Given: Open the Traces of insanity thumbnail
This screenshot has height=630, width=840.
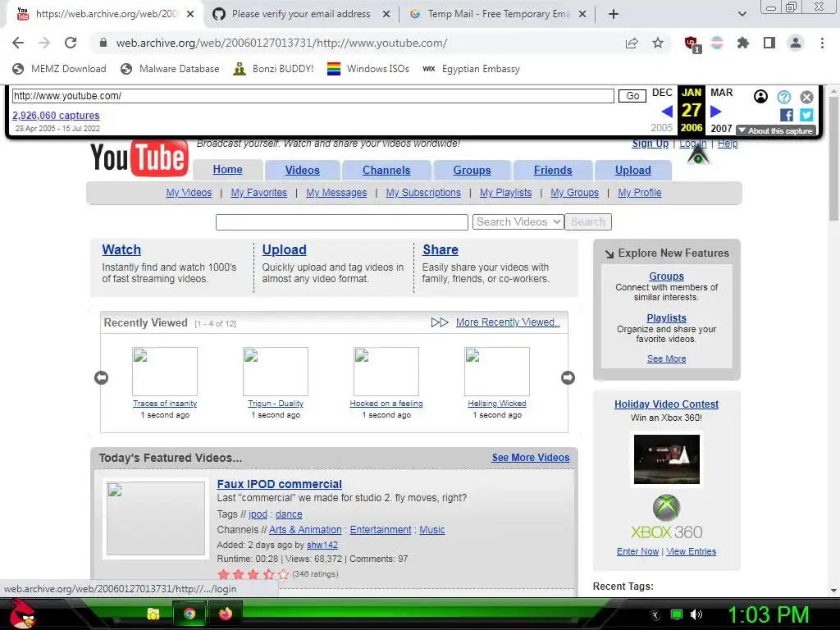Looking at the screenshot, I should coord(165,372).
